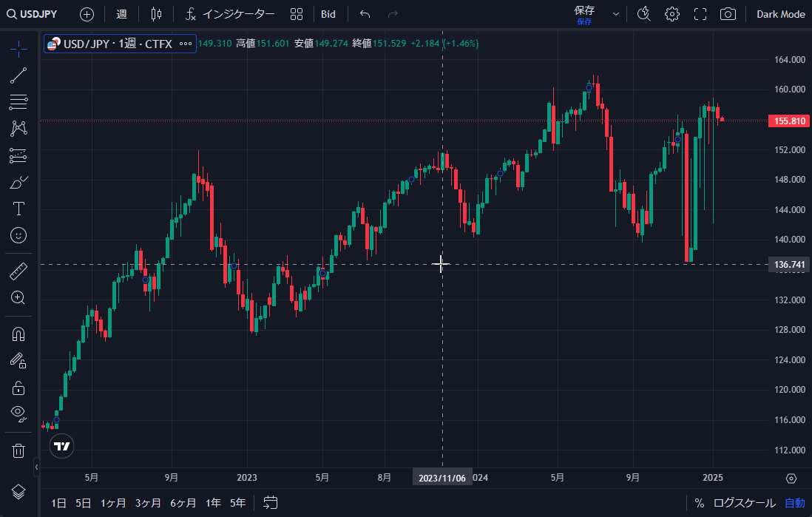Select the XABCD pattern tool
The height and width of the screenshot is (517, 812).
(x=18, y=129)
